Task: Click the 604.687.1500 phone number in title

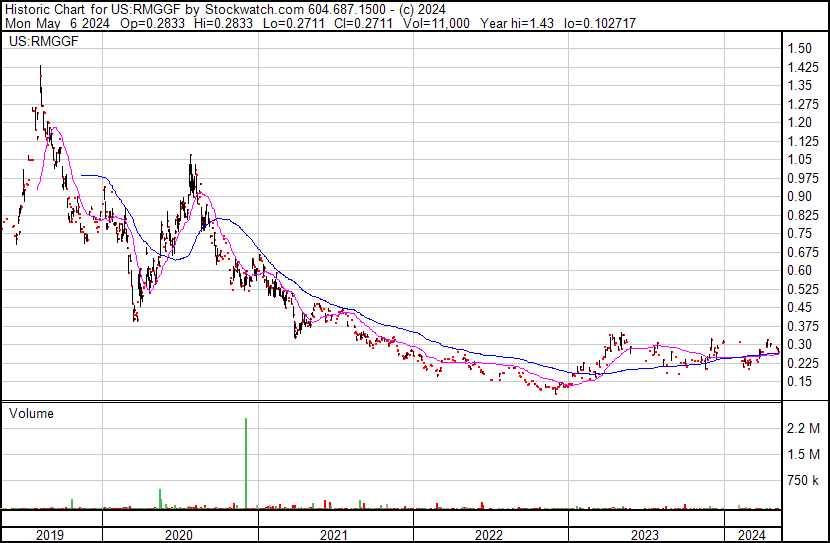Action: tap(346, 10)
